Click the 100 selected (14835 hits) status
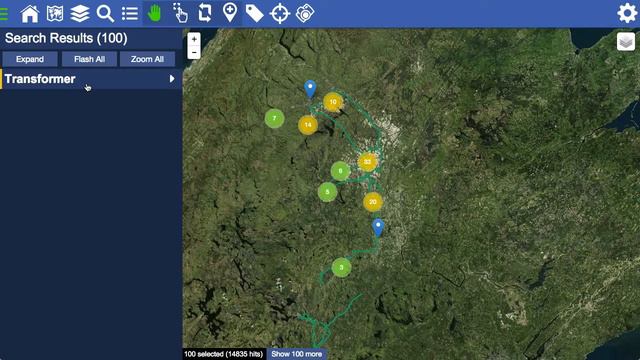 pyautogui.click(x=223, y=354)
